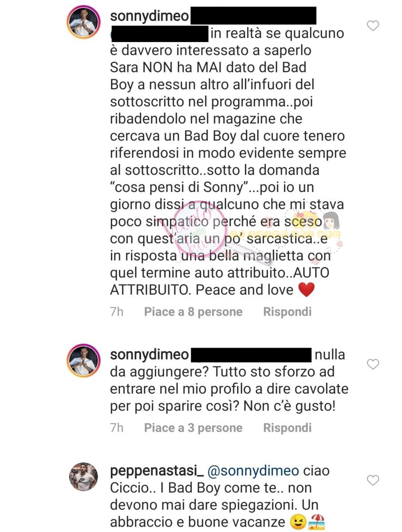The image size is (402, 532).
Task: Click the red heart emoji after 'Peace and love'
Action: pyautogui.click(x=306, y=290)
